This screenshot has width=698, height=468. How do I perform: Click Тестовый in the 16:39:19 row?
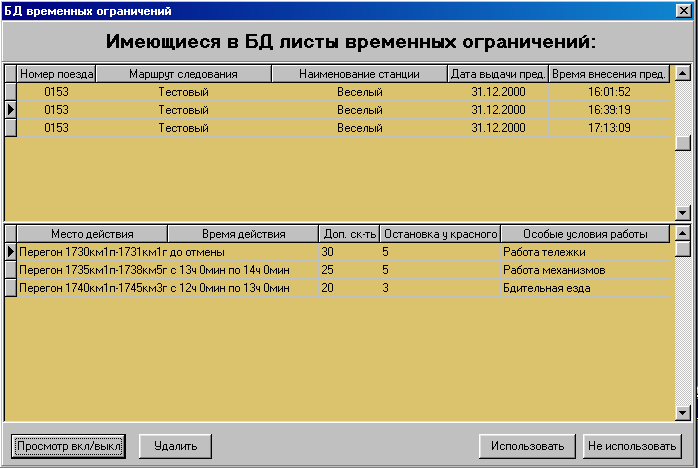(x=183, y=110)
